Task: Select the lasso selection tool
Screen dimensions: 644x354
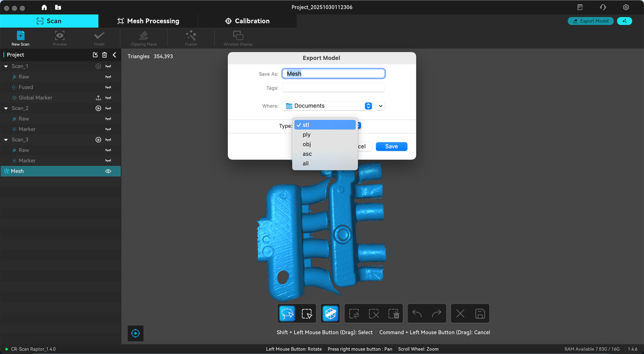Action: (x=287, y=314)
